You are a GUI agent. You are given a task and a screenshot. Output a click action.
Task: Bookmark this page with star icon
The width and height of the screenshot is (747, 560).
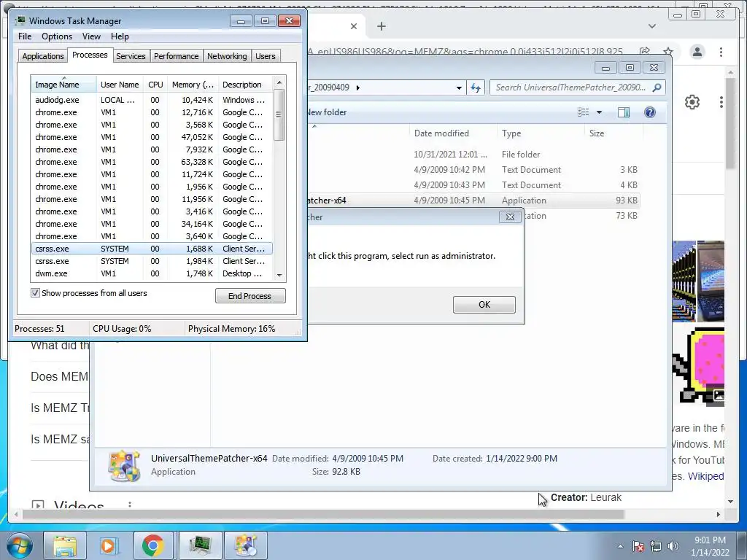click(x=668, y=52)
